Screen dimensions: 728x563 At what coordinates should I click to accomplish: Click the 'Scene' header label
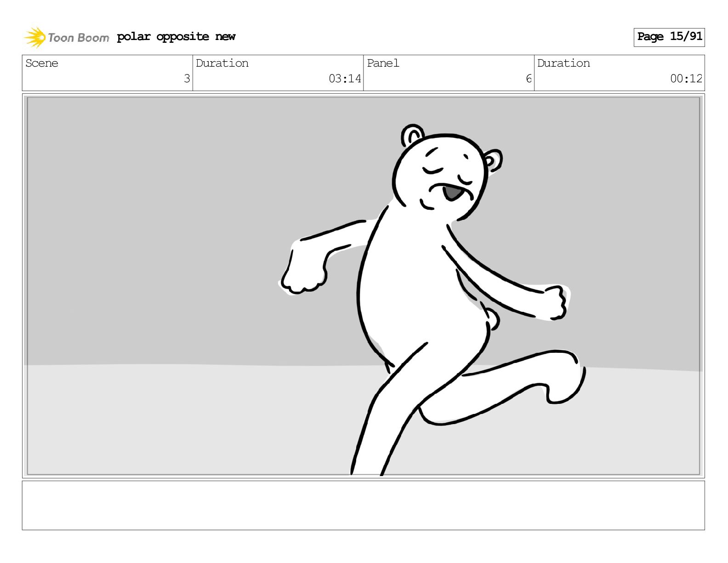click(42, 63)
